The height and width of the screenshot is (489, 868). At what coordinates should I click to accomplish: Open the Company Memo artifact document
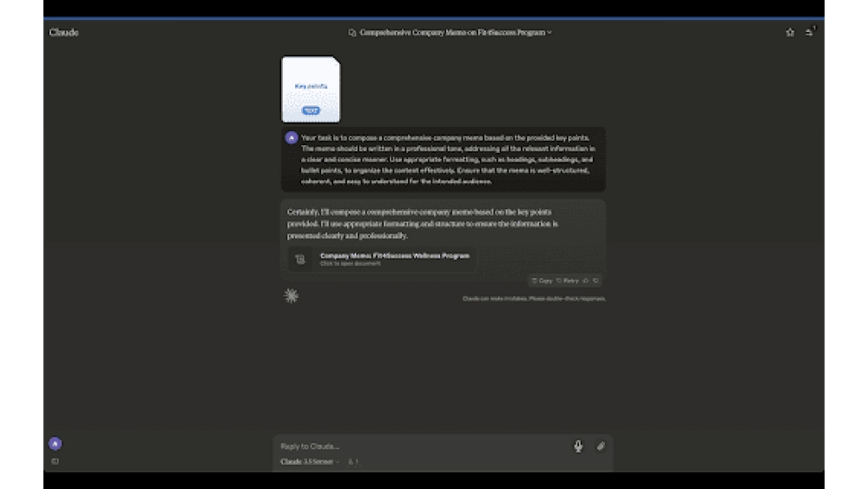coord(382,259)
